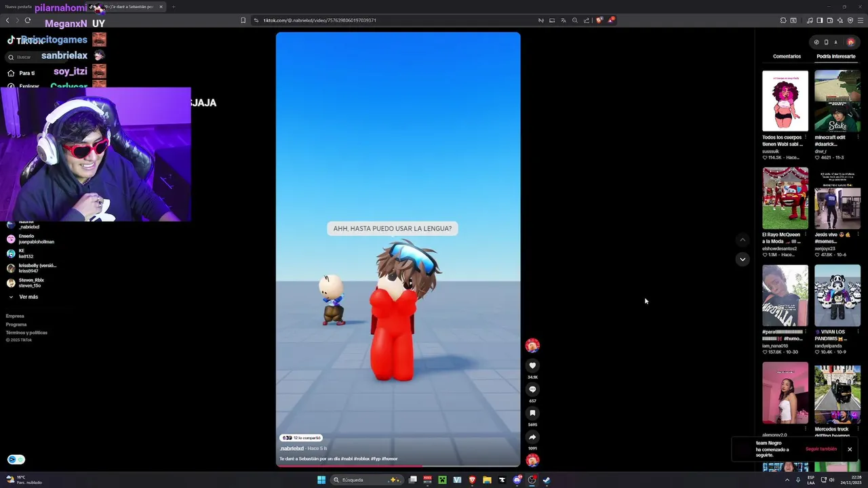Open a new browser tab with plus
The width and height of the screenshot is (868, 488).
click(174, 7)
